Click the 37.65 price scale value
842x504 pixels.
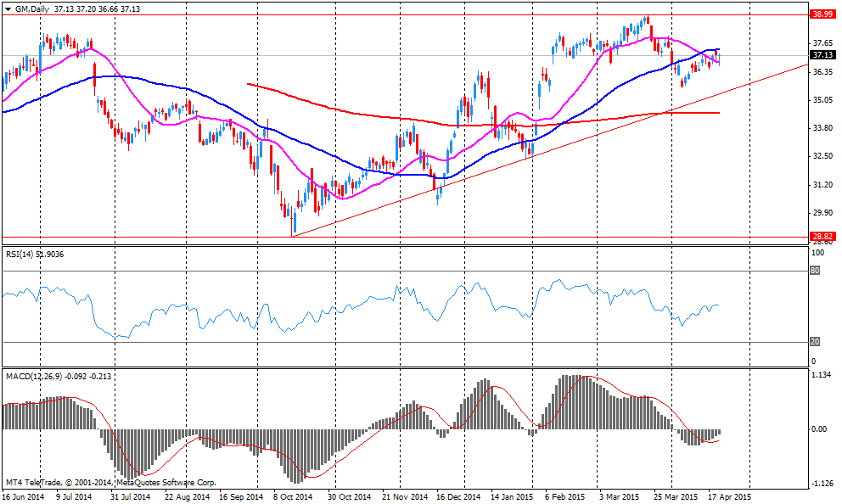[822, 43]
